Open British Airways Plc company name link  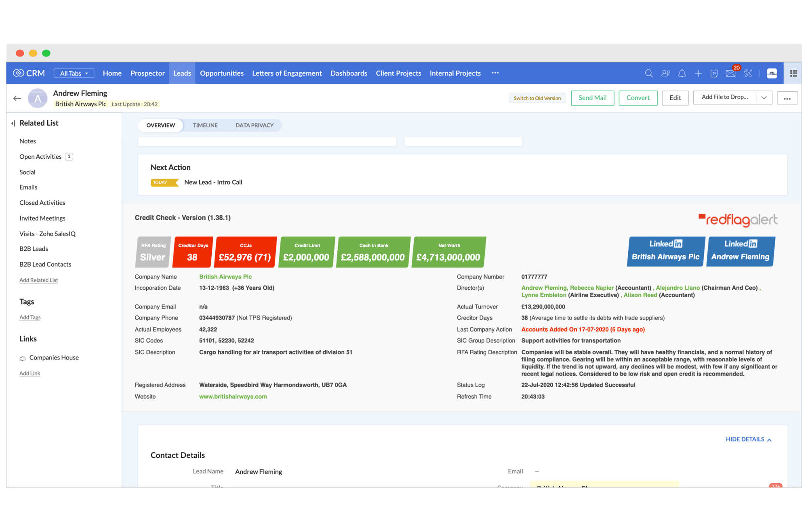(x=225, y=277)
